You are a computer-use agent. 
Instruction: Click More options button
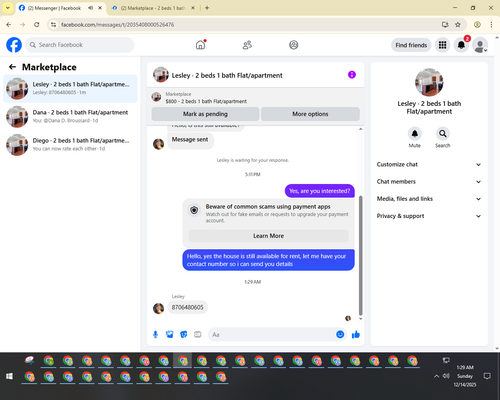[310, 114]
